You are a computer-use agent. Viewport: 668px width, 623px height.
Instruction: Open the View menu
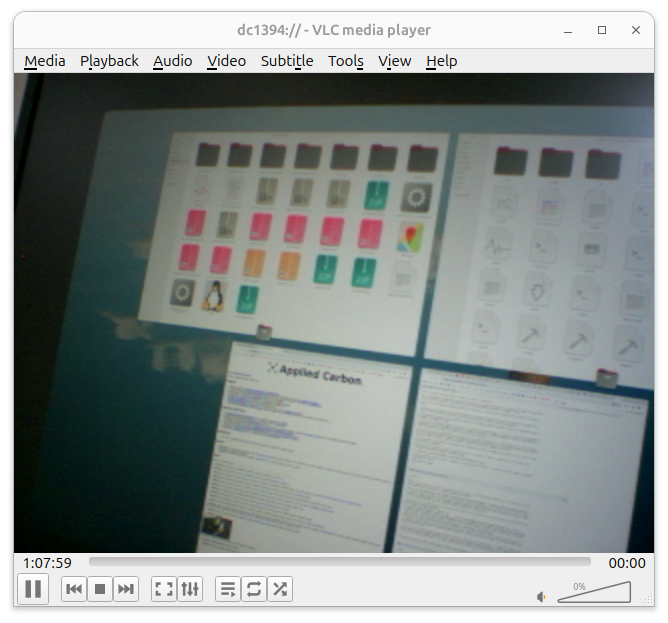click(394, 61)
